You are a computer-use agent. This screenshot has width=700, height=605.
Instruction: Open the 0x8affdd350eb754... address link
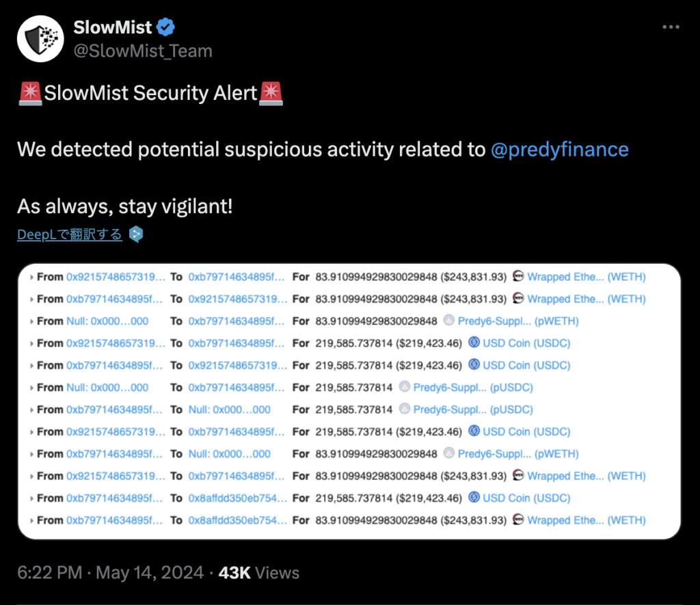[x=238, y=498]
